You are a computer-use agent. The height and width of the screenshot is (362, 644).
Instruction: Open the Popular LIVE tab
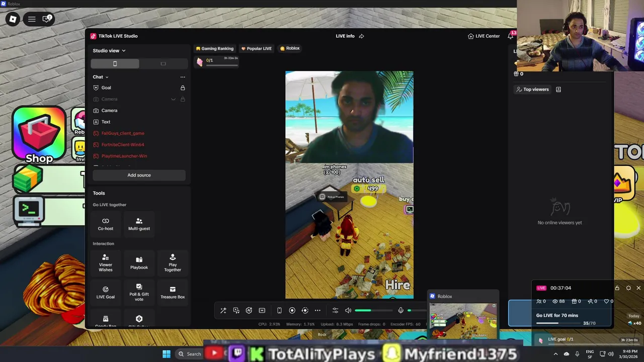pyautogui.click(x=256, y=48)
